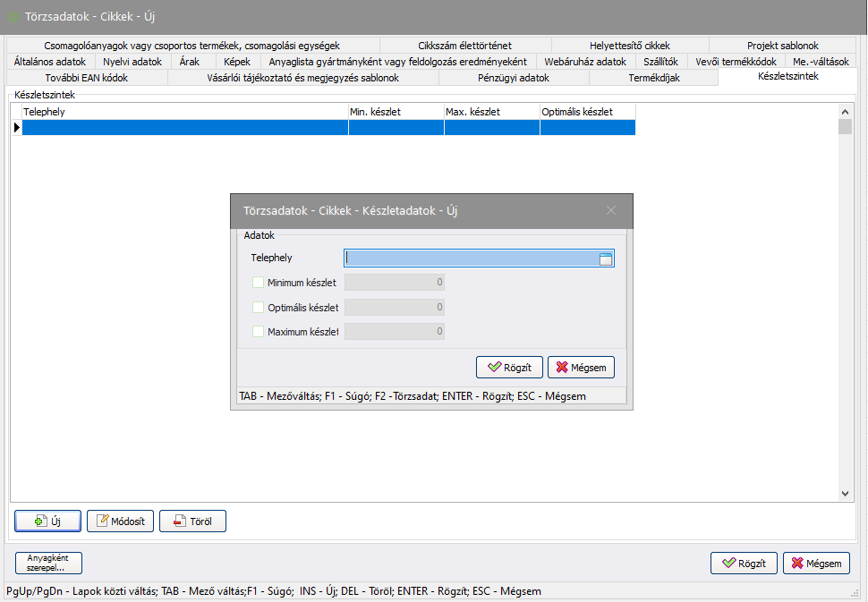This screenshot has height=602, width=868.
Task: Click the Anyagként szerepel... button
Action: 48,563
